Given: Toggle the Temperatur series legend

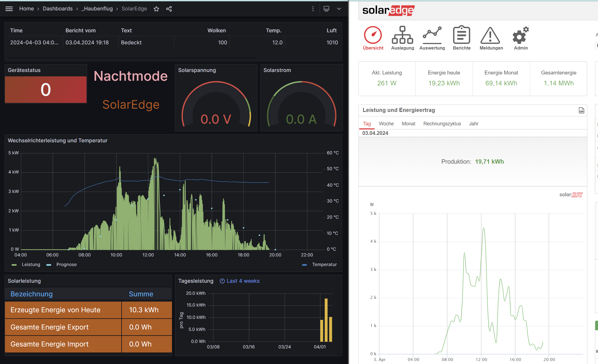Looking at the screenshot, I should [x=324, y=265].
